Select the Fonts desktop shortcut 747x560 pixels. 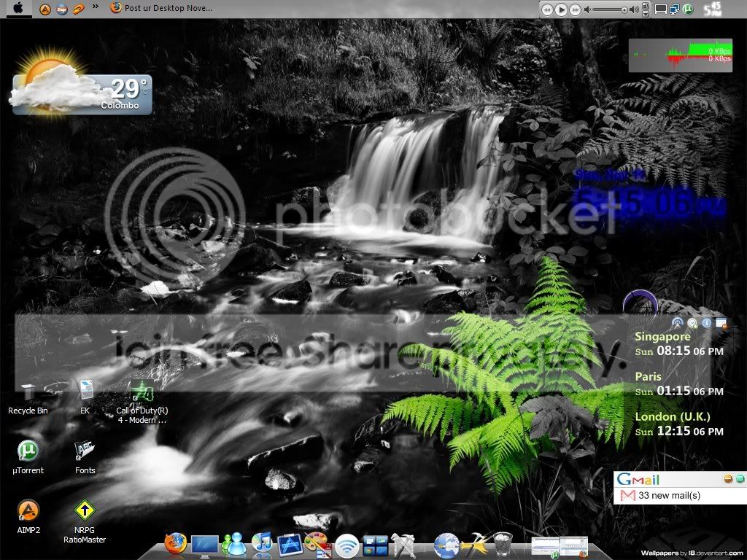[85, 457]
